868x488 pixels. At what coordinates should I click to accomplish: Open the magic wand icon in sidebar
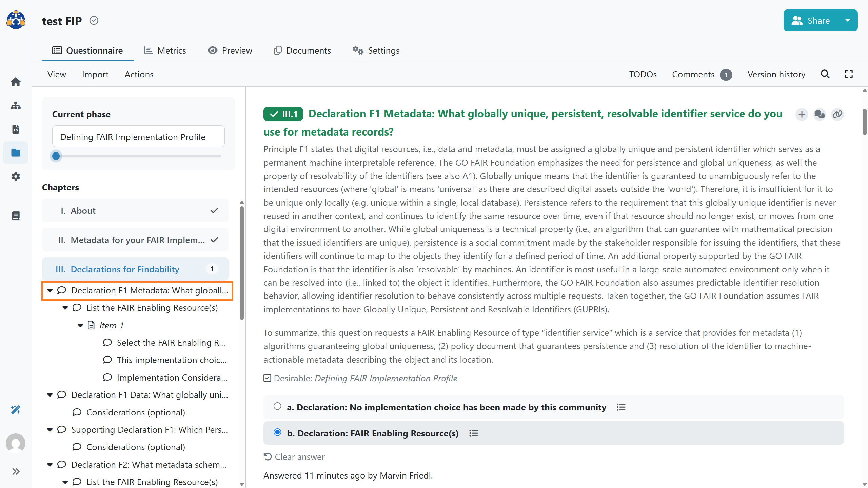tap(16, 410)
